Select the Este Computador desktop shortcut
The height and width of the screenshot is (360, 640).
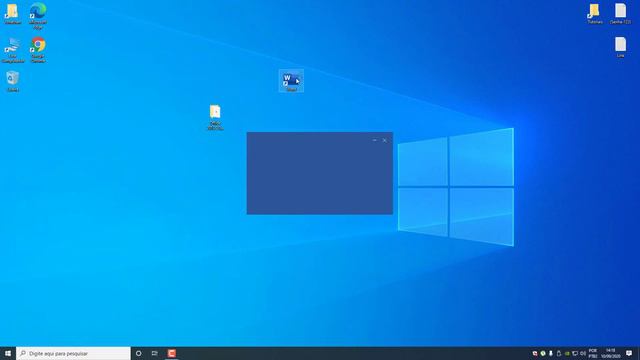(13, 50)
